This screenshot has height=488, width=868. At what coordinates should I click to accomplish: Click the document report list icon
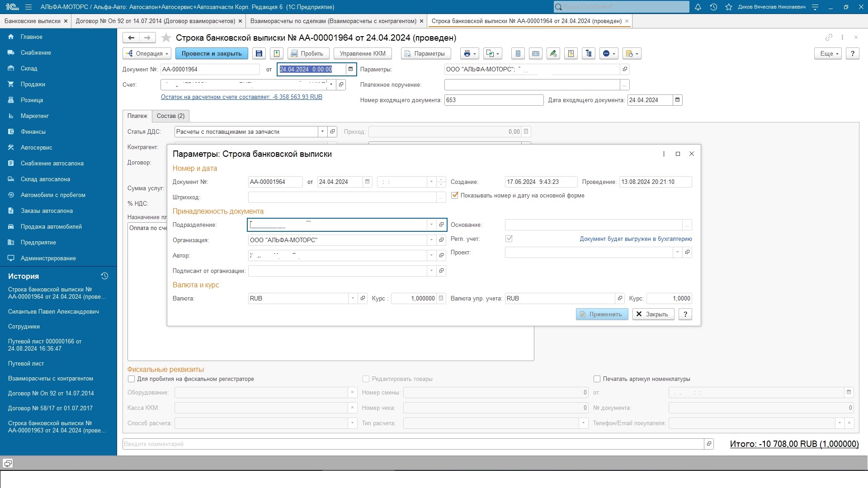pyautogui.click(x=518, y=53)
